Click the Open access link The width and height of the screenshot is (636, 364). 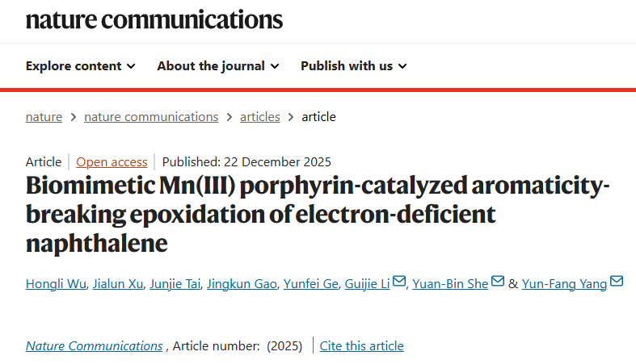coord(112,161)
